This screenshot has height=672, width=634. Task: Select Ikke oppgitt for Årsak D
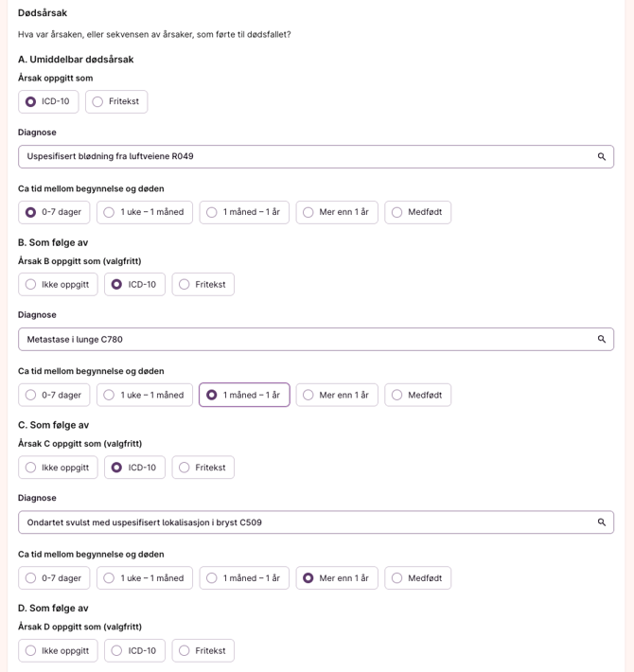click(58, 651)
